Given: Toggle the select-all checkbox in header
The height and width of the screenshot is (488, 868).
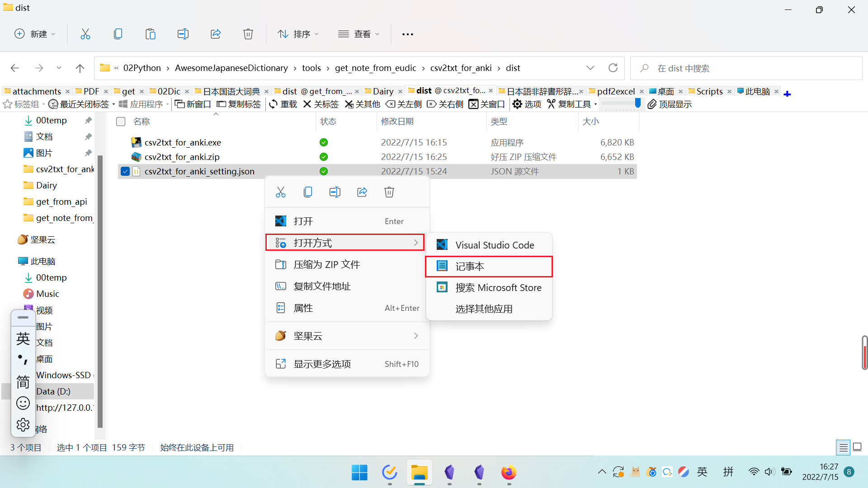Looking at the screenshot, I should coord(121,121).
